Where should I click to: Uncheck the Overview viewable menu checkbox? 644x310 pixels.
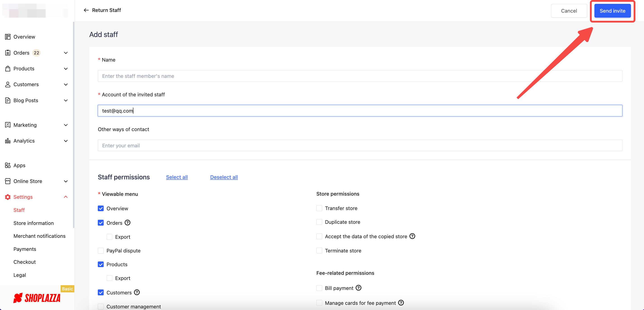click(x=101, y=208)
